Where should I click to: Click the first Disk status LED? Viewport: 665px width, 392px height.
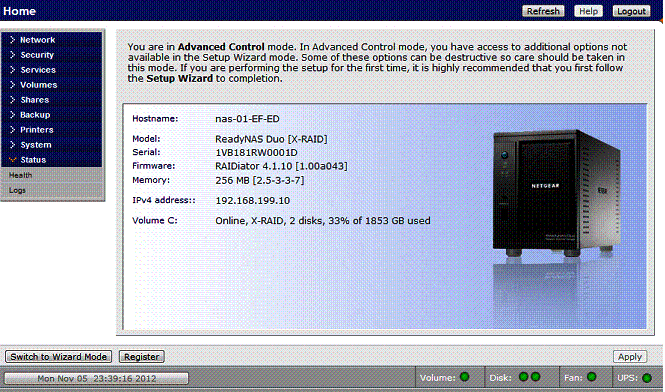[524, 377]
